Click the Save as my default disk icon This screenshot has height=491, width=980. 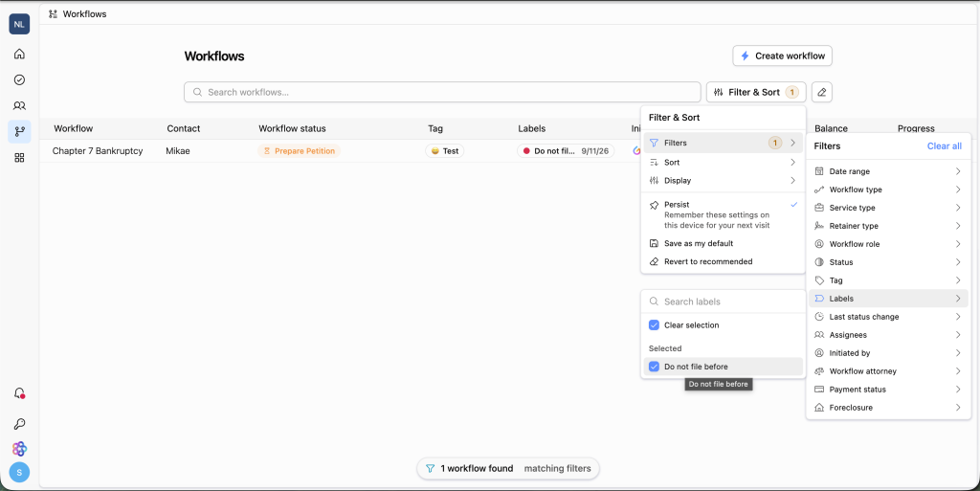tap(654, 244)
